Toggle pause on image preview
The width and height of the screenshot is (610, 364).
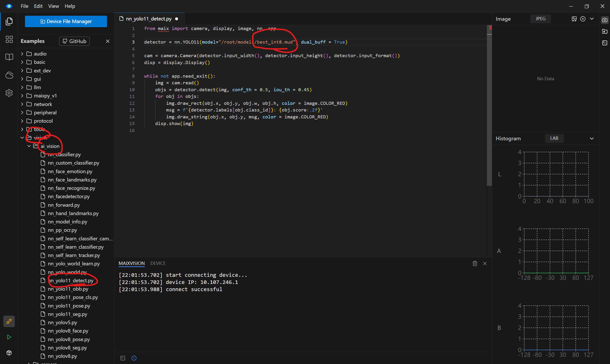(x=583, y=19)
